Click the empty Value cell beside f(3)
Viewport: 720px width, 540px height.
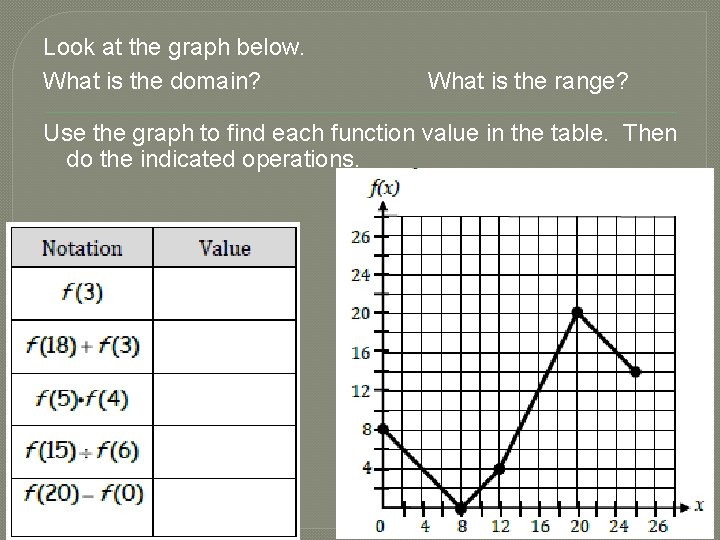click(225, 293)
